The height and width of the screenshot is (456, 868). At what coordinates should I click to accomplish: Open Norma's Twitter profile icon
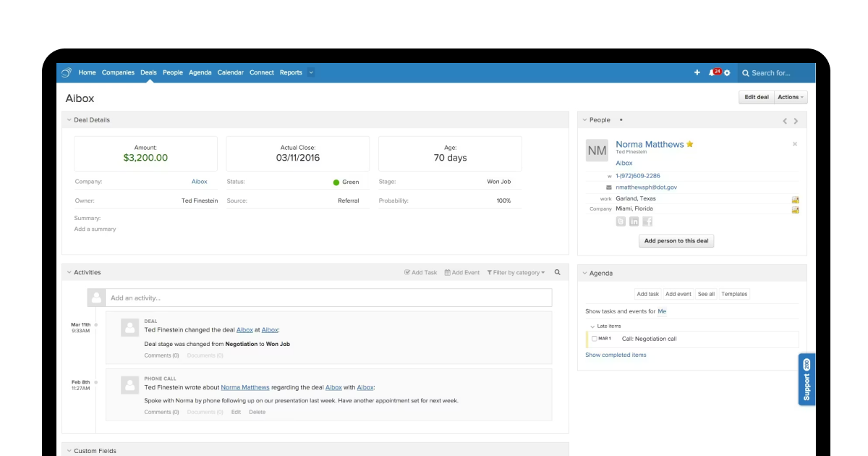click(x=622, y=221)
